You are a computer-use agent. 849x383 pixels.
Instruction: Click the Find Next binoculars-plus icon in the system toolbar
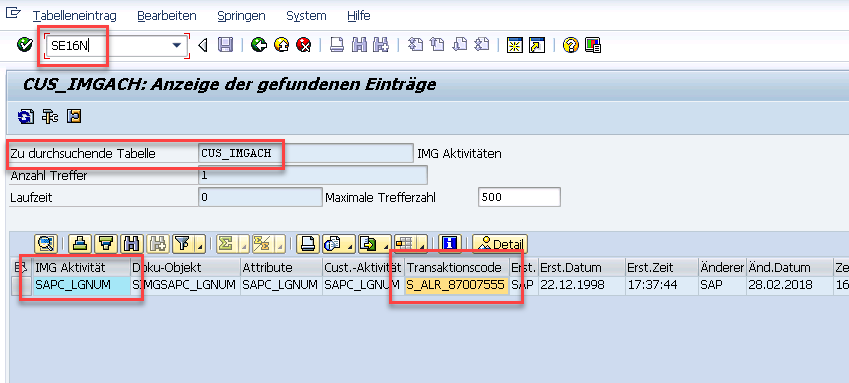381,45
